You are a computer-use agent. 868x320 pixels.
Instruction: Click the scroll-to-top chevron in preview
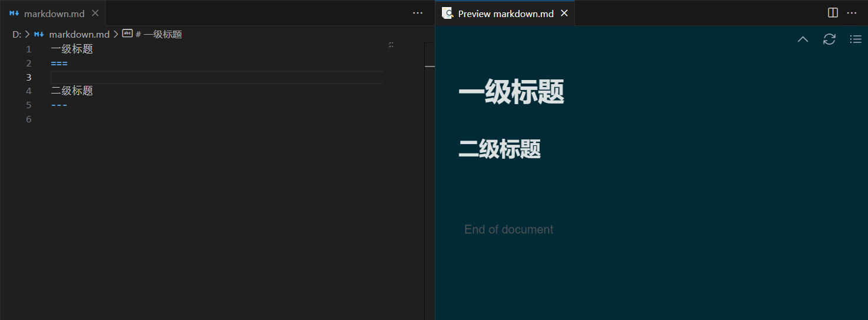[x=803, y=39]
